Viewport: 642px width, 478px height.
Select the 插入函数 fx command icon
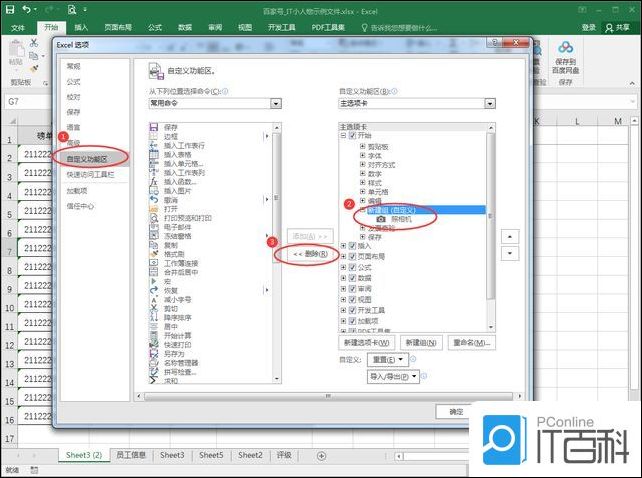click(154, 182)
